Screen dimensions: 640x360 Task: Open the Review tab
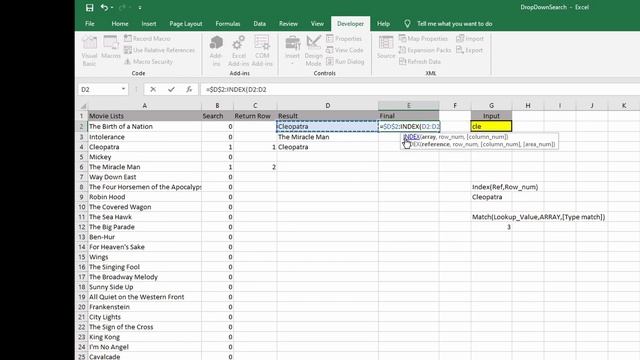coord(288,24)
